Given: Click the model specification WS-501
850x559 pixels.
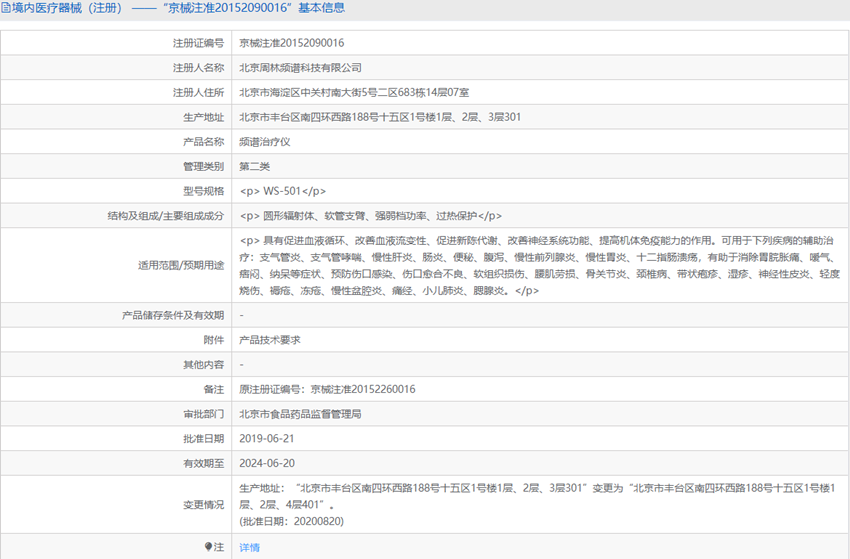Looking at the screenshot, I should [x=282, y=191].
